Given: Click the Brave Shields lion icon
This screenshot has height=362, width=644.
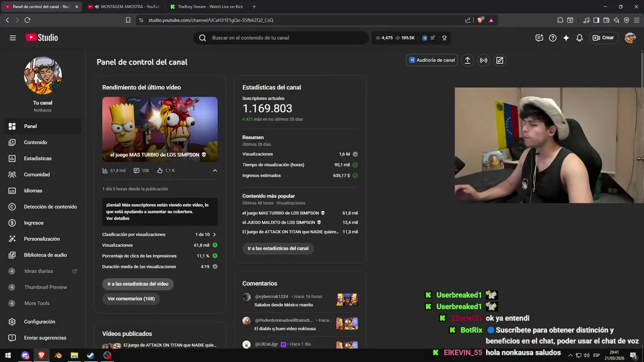Looking at the screenshot, I should (x=480, y=20).
